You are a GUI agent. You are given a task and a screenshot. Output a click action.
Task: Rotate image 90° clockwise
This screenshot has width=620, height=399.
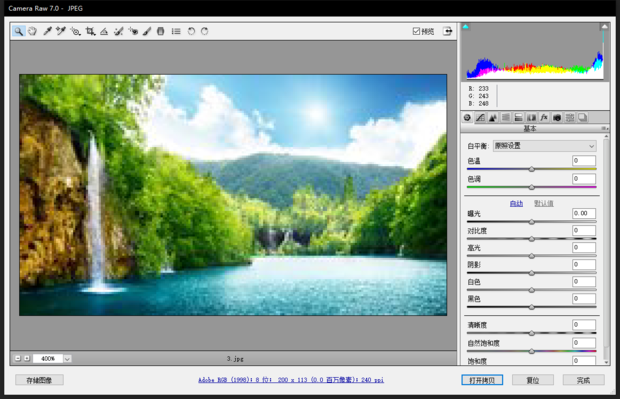(204, 31)
